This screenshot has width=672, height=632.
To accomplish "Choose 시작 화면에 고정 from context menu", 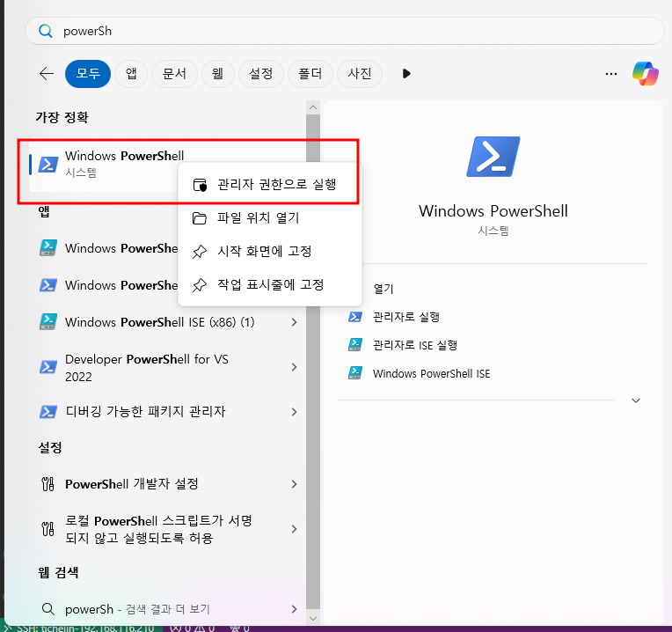I will click(x=270, y=251).
